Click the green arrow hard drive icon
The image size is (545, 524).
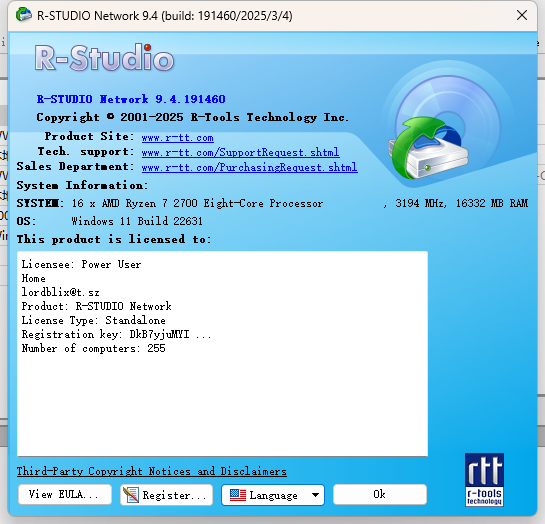coord(428,148)
